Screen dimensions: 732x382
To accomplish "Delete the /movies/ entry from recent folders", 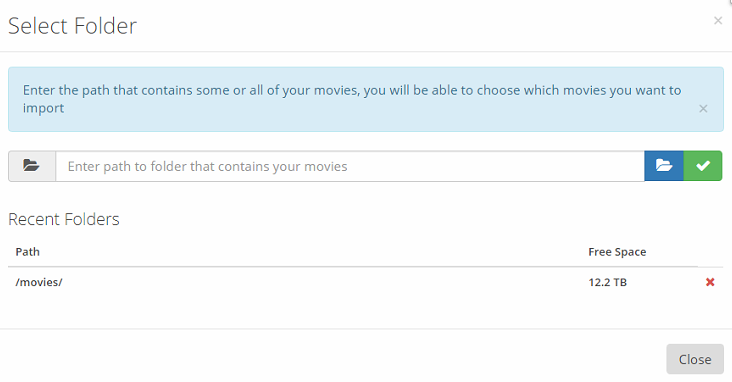I will pyautogui.click(x=710, y=282).
